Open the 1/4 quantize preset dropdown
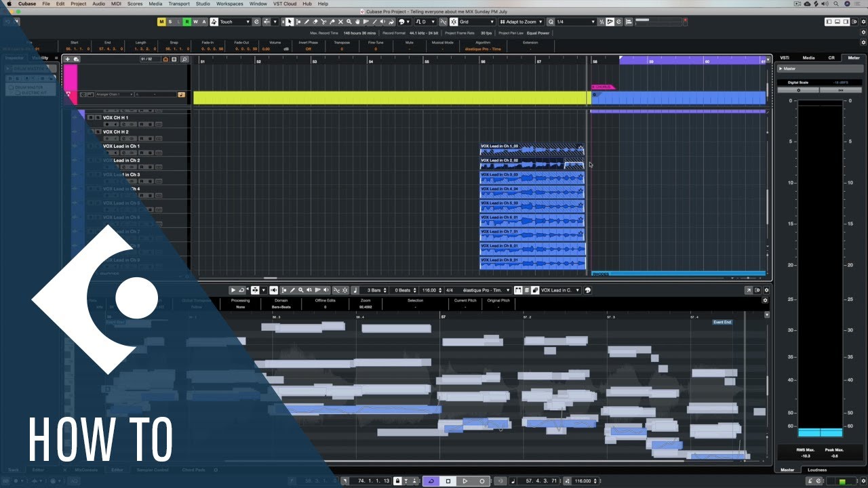 [x=575, y=22]
